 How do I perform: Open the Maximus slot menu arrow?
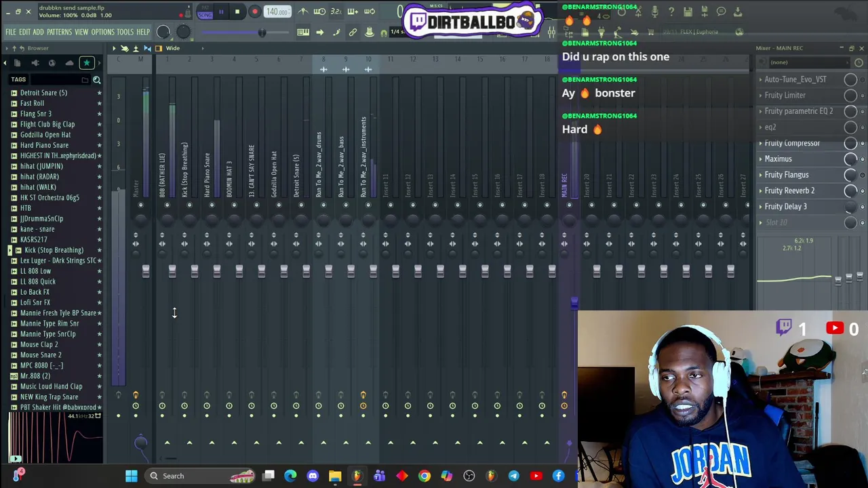(x=760, y=159)
